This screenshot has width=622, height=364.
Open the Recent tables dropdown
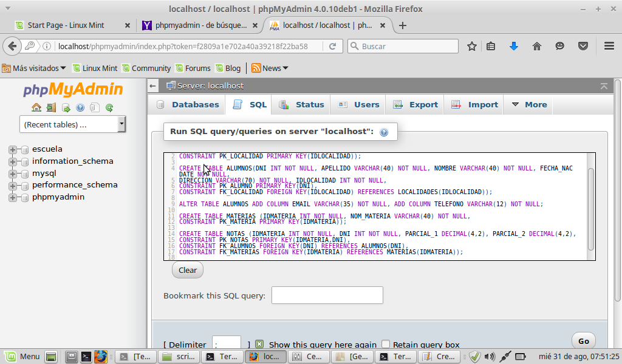coord(72,124)
